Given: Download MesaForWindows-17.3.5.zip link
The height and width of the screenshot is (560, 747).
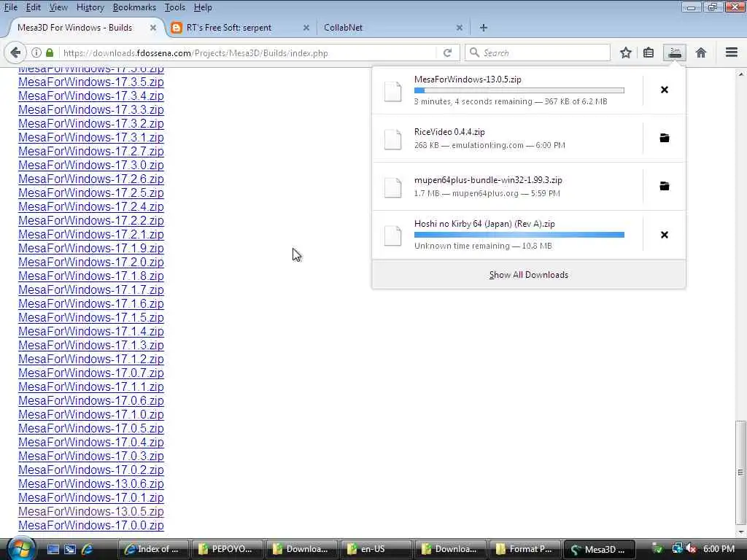Looking at the screenshot, I should pos(91,82).
